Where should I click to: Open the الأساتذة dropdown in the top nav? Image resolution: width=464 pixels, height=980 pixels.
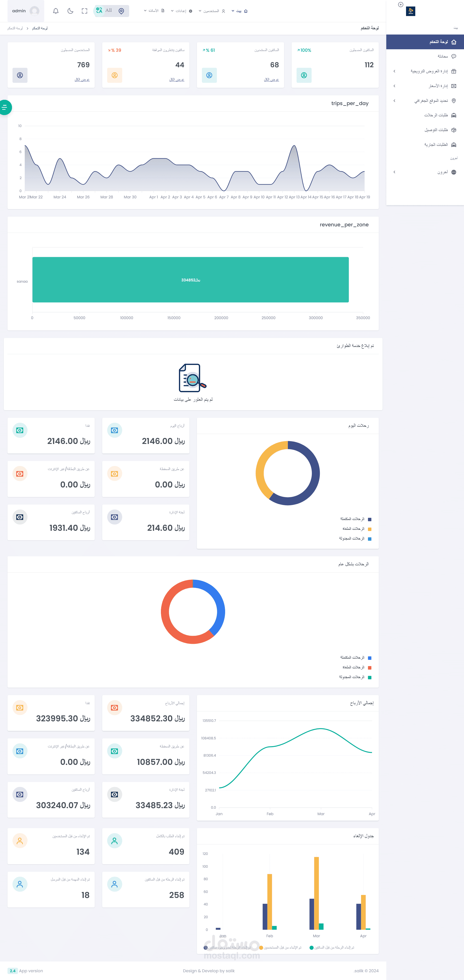154,11
